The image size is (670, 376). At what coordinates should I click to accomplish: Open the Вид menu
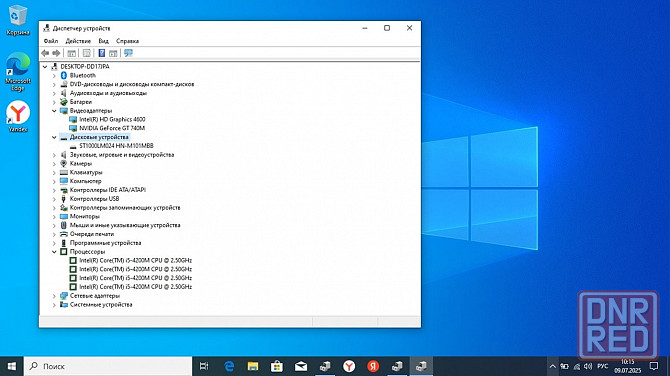pos(103,41)
